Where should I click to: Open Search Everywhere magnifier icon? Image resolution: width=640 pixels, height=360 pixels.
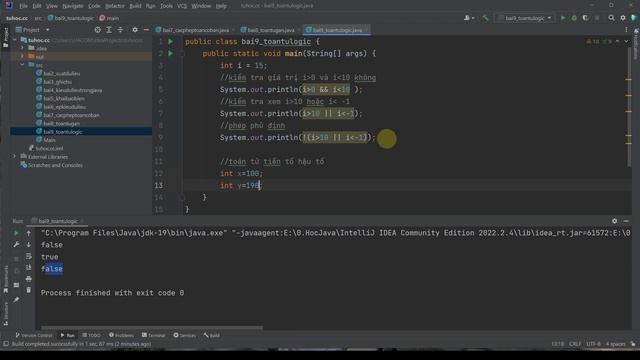(611, 18)
